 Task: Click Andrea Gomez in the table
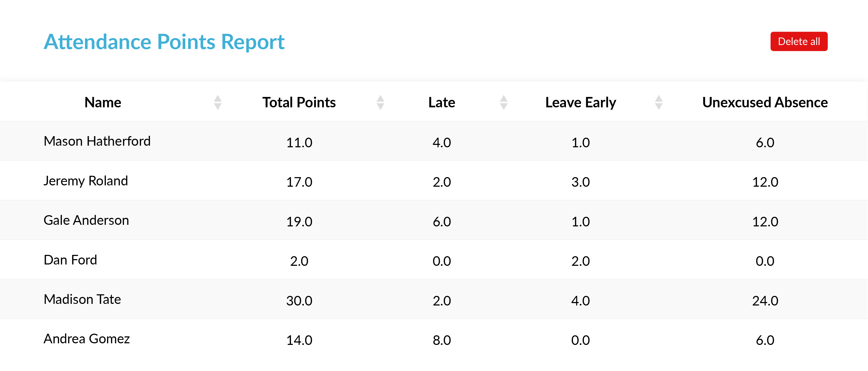click(87, 339)
